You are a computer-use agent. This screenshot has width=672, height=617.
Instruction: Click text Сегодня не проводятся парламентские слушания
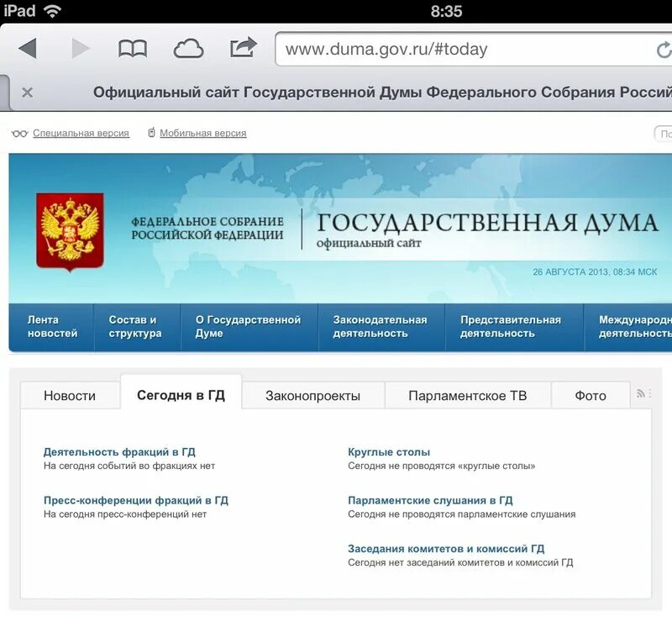point(461,514)
